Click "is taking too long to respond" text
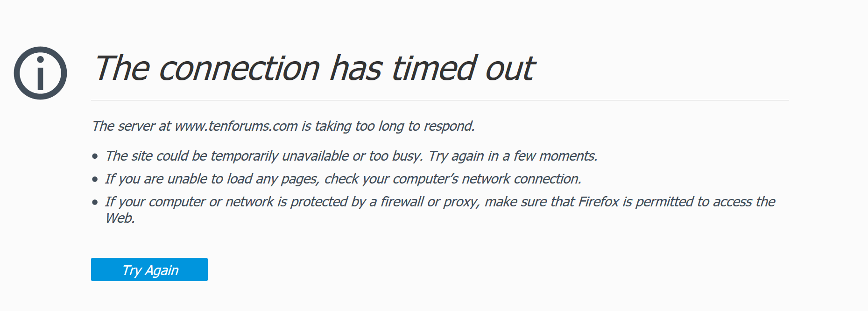The width and height of the screenshot is (868, 311). pyautogui.click(x=388, y=126)
